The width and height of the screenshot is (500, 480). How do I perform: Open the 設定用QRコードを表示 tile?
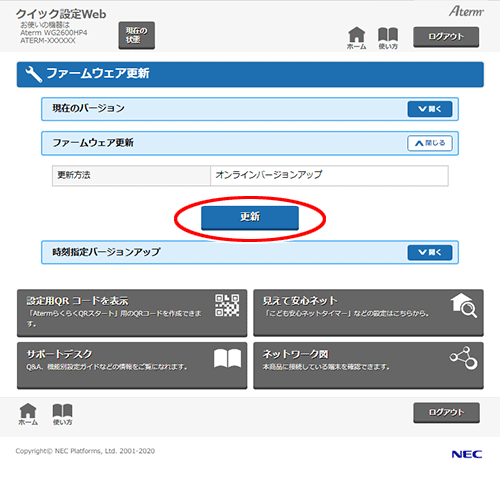click(x=132, y=313)
